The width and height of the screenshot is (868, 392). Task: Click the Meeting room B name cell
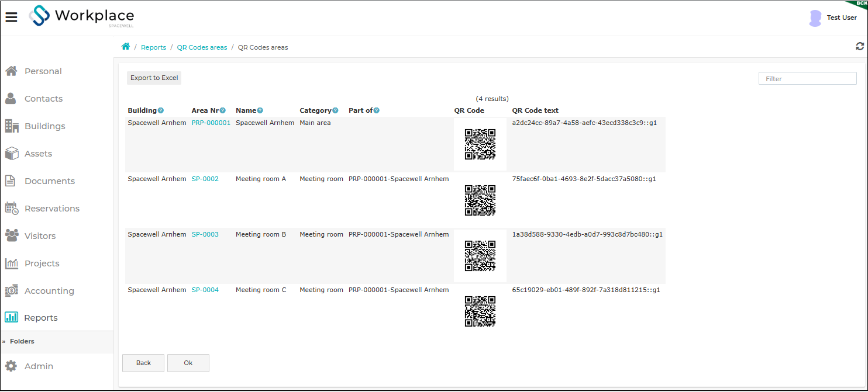point(261,235)
